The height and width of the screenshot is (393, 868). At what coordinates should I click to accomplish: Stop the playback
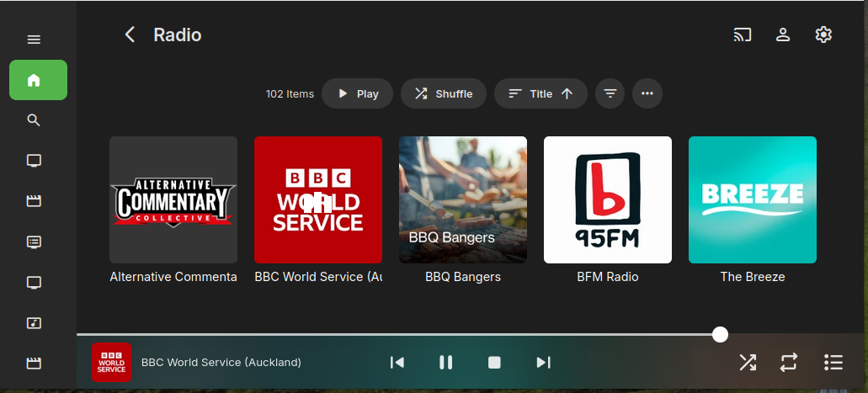494,363
